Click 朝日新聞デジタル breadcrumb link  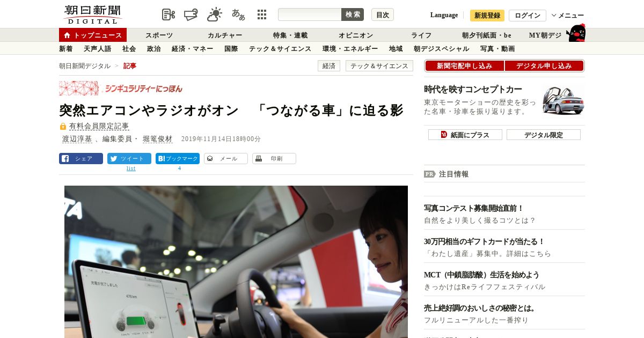click(x=85, y=66)
